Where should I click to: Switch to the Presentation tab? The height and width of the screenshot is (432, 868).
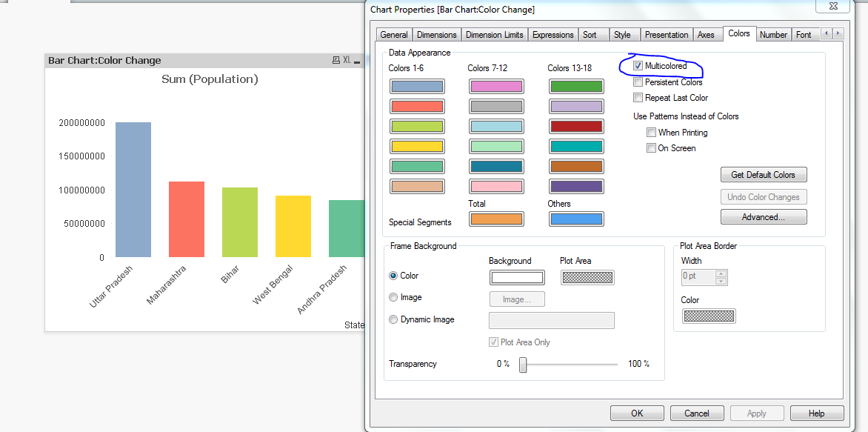pos(666,34)
